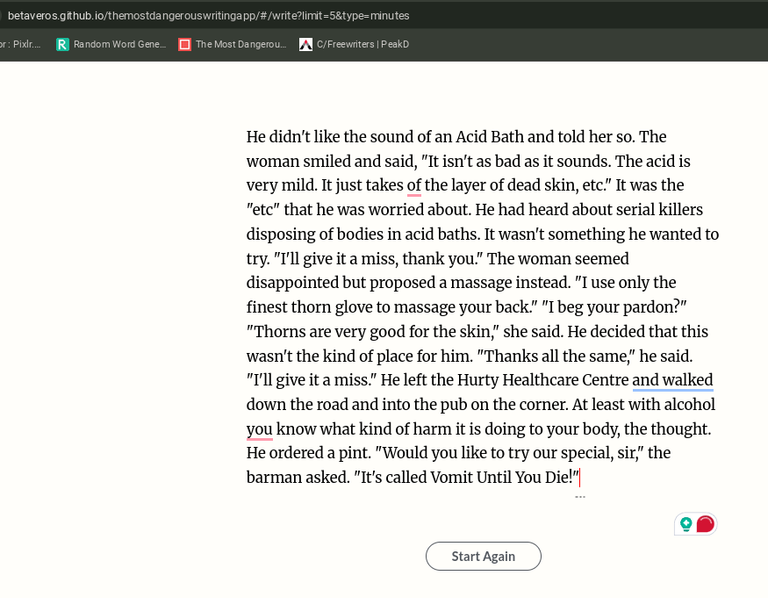Click the green R Random Word Generator icon
The image size is (768, 598).
[62, 45]
